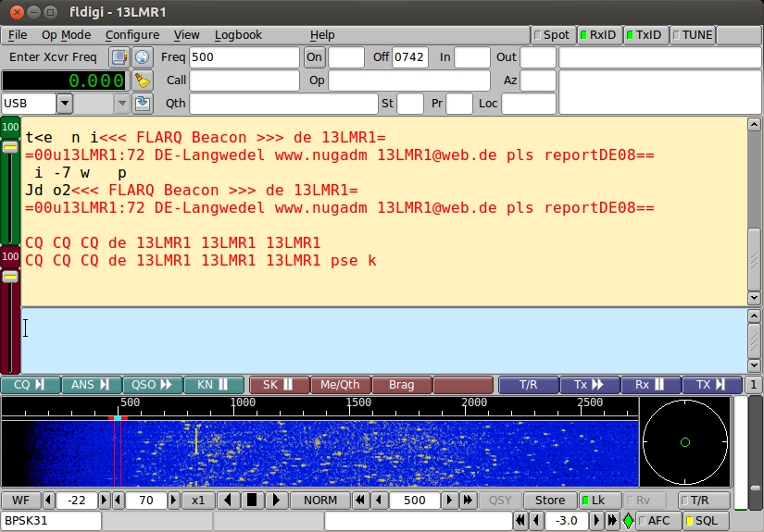Screen dimensions: 764x532
Task: Click the green diamond squelch indicator
Action: (x=629, y=521)
